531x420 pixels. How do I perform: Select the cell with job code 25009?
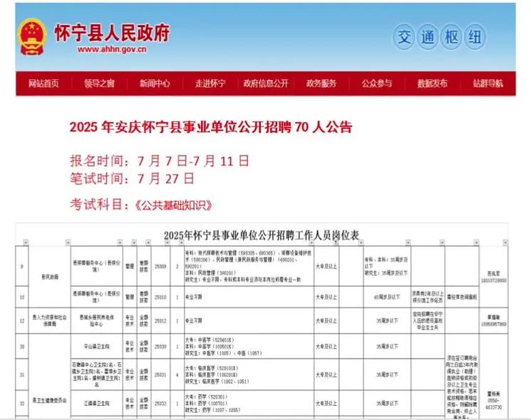coord(160,267)
